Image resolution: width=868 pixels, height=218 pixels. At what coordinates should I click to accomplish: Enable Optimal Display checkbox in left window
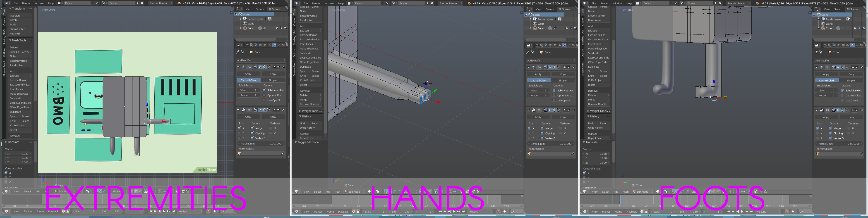pos(264,95)
